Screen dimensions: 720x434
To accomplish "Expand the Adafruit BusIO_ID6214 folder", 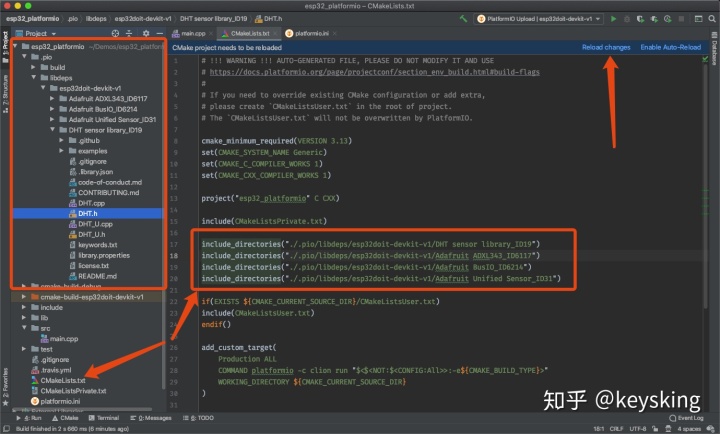I will [52, 109].
